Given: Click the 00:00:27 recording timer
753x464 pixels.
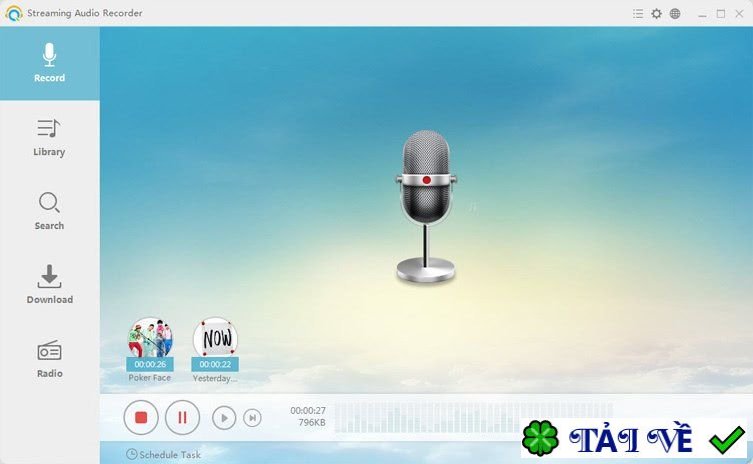Looking at the screenshot, I should click(308, 411).
